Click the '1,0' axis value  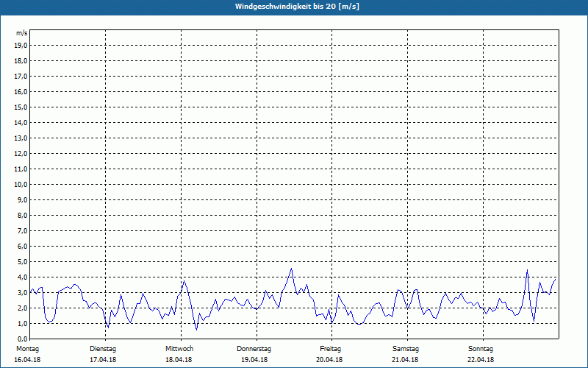click(x=22, y=323)
